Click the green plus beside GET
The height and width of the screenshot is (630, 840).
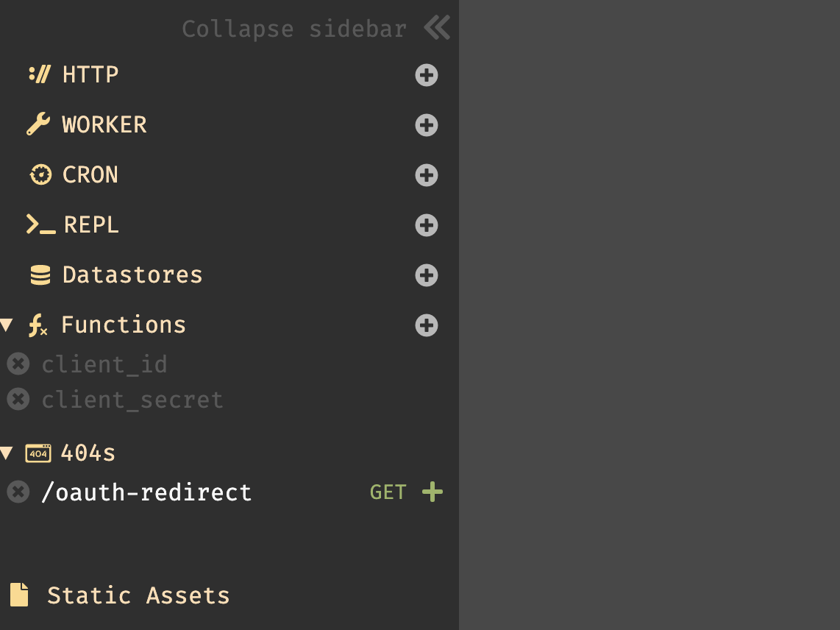tap(433, 492)
